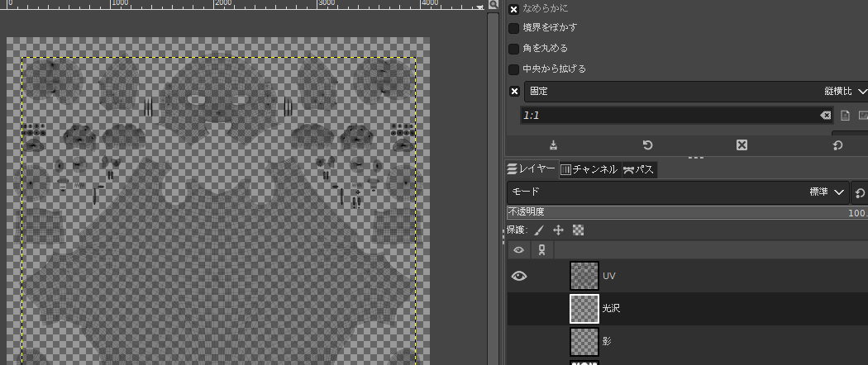Lock pixels with the brush 保護 icon
Viewport: 868px width, 365px height.
[540, 230]
